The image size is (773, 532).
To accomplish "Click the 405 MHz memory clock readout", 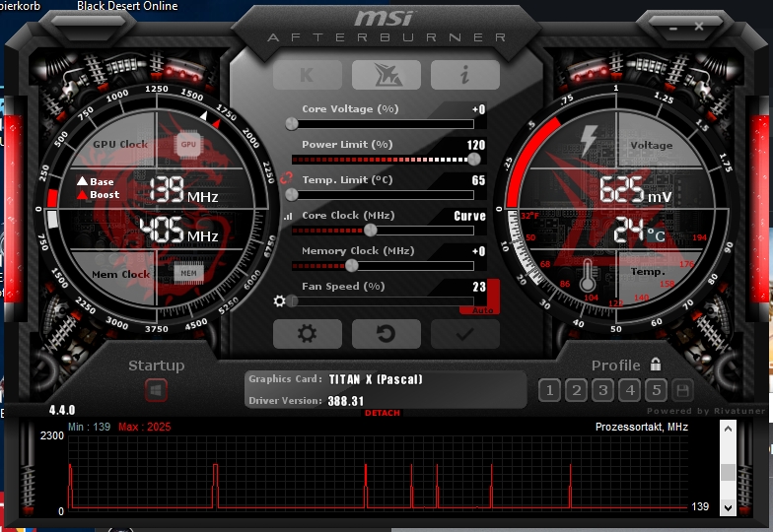I will [179, 231].
